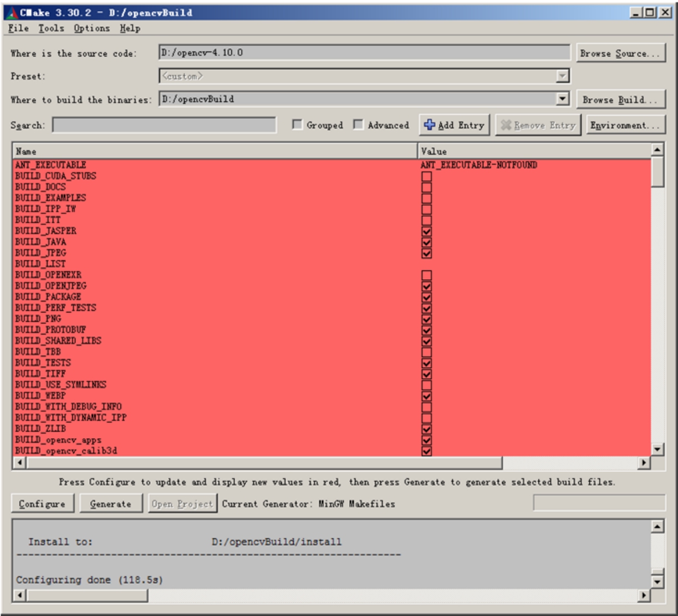The image size is (678, 616).
Task: Select the BUILD_TIFF entry name
Action: pos(40,374)
